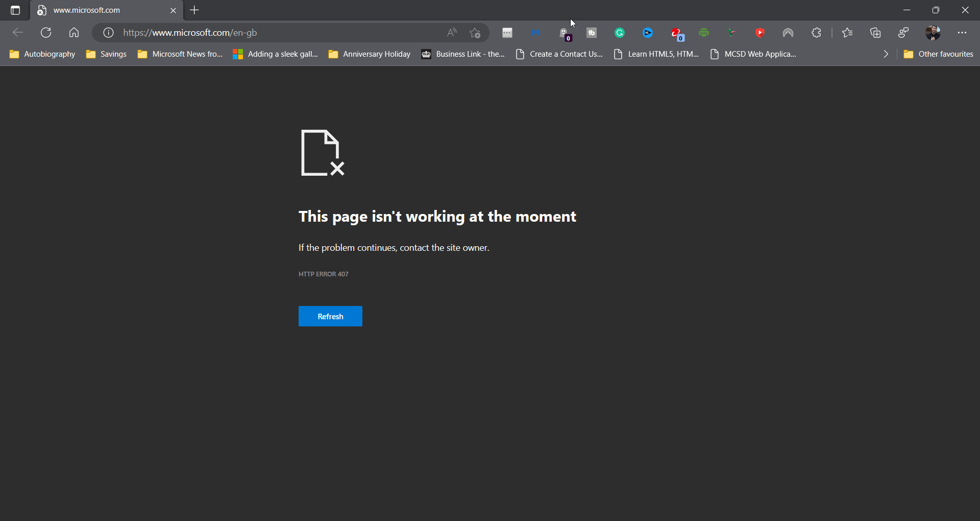Click the blue Refresh button
Screen dimensions: 980x521
330,316
